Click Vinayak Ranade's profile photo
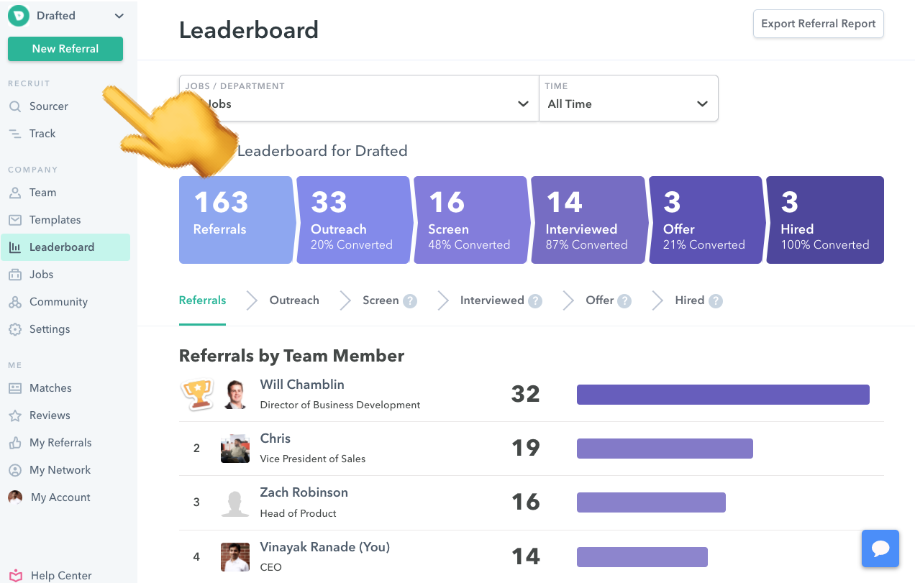 point(235,557)
